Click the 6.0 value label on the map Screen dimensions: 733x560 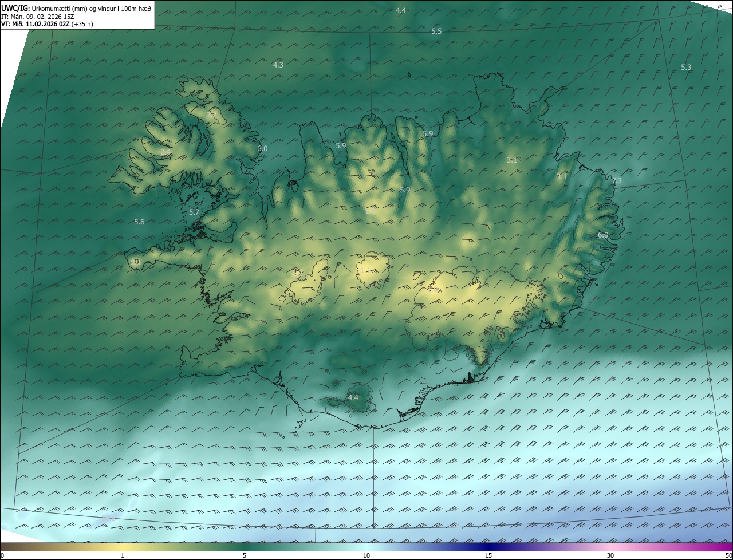(262, 148)
